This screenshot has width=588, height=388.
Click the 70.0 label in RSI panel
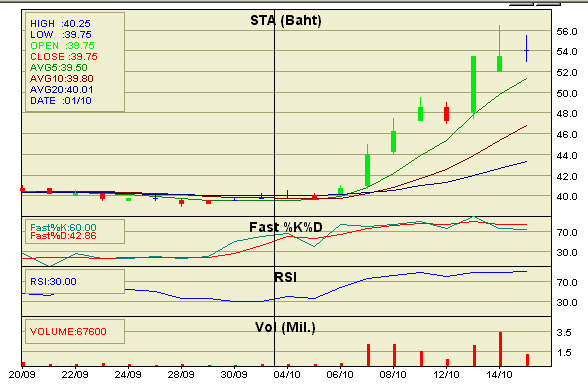click(567, 283)
